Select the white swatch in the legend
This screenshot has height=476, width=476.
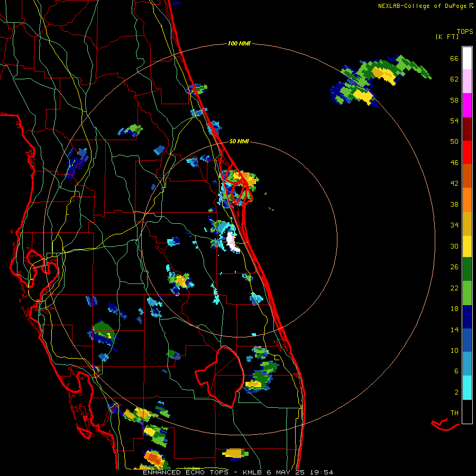[x=467, y=58]
